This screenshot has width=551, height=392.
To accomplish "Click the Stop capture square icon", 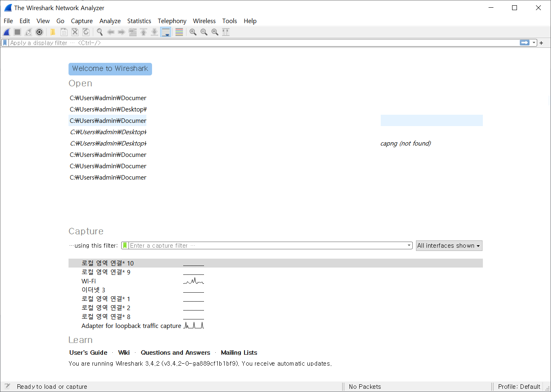I will pos(17,32).
